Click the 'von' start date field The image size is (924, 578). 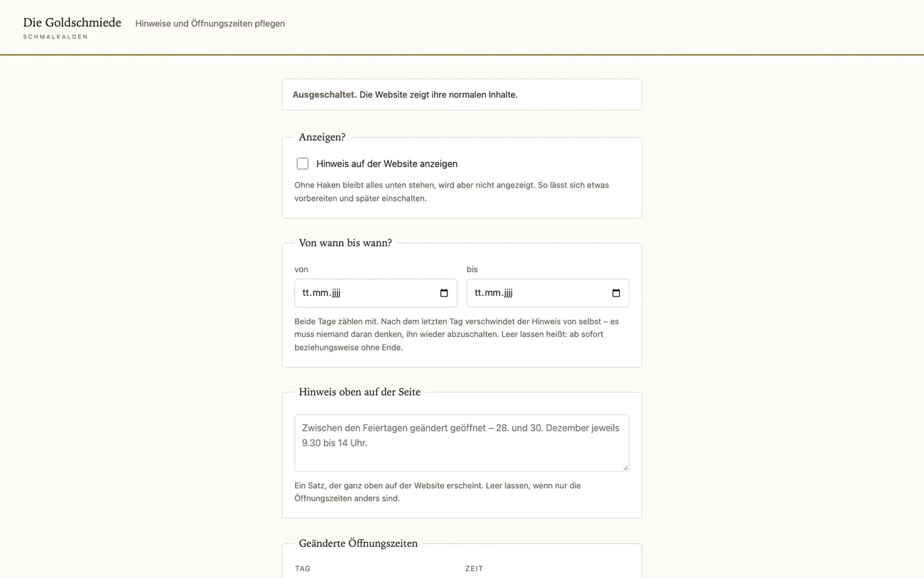tap(376, 293)
